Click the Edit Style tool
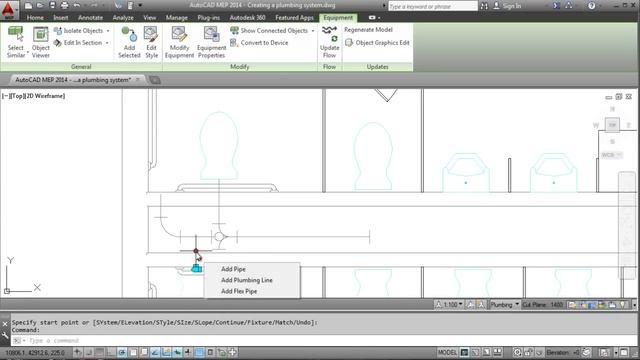This screenshot has height=360, width=640. pyautogui.click(x=151, y=42)
